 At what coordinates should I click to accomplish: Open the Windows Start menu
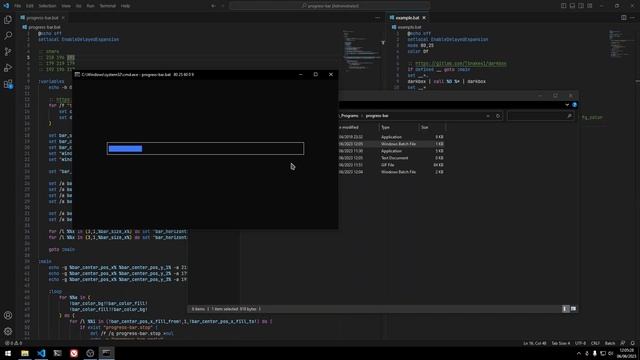(x=8, y=353)
